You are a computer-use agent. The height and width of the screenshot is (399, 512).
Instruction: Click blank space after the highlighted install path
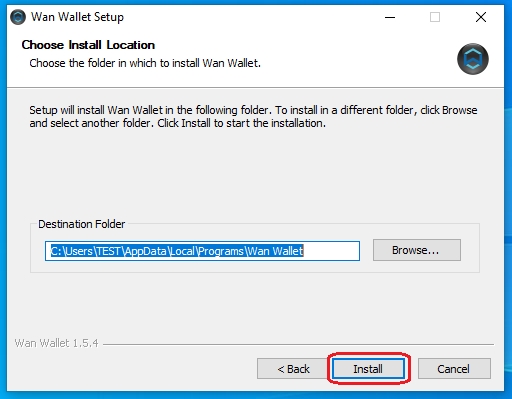click(x=331, y=251)
